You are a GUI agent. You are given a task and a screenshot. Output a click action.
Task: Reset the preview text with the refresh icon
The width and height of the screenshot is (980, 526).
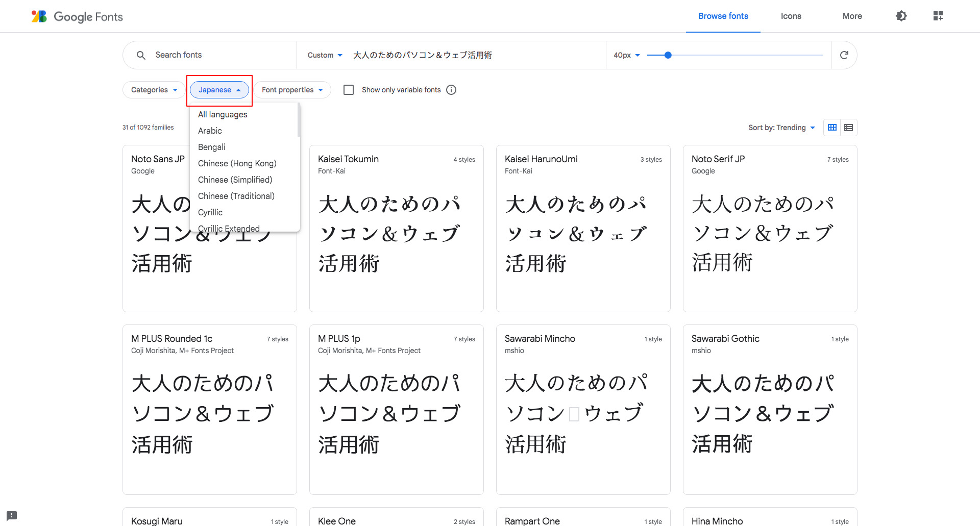click(844, 55)
